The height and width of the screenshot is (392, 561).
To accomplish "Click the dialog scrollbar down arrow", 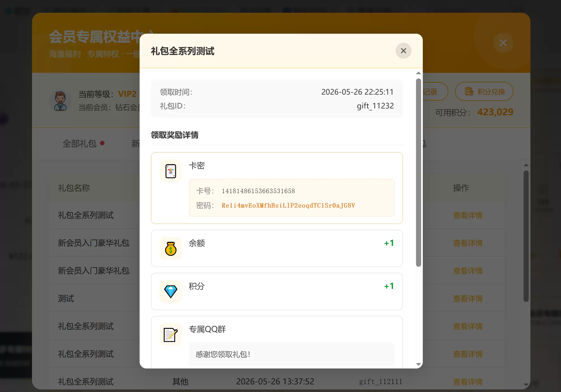I will click(418, 364).
